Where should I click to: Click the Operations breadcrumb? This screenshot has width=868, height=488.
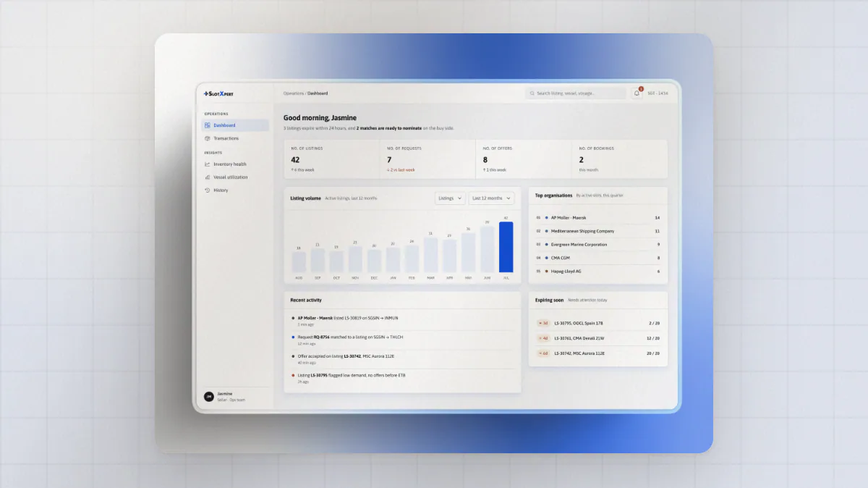coord(293,93)
